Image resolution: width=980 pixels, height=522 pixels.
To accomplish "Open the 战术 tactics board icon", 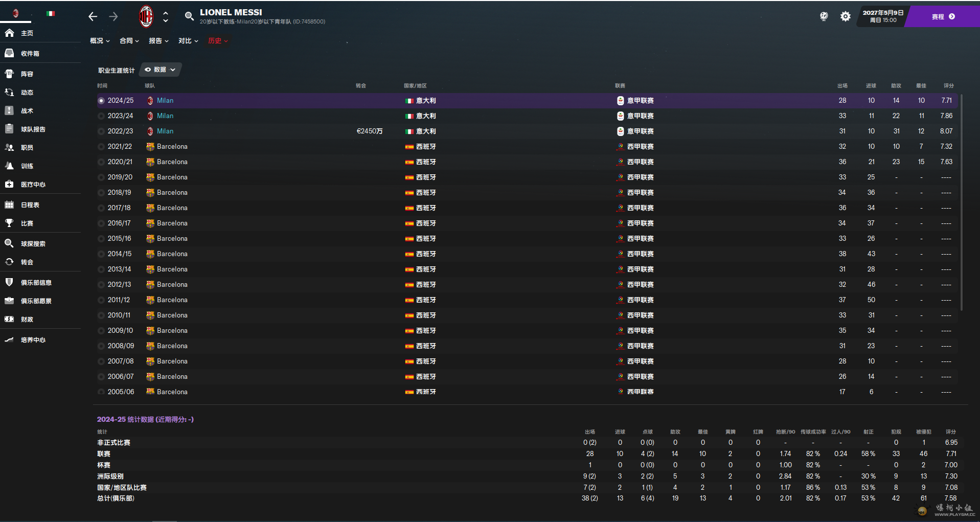I will pos(9,110).
